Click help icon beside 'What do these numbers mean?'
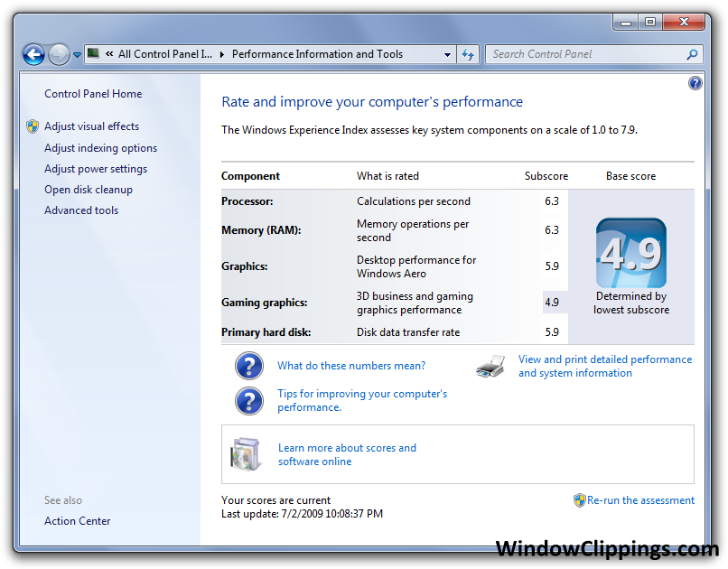The width and height of the screenshot is (728, 569). click(249, 366)
